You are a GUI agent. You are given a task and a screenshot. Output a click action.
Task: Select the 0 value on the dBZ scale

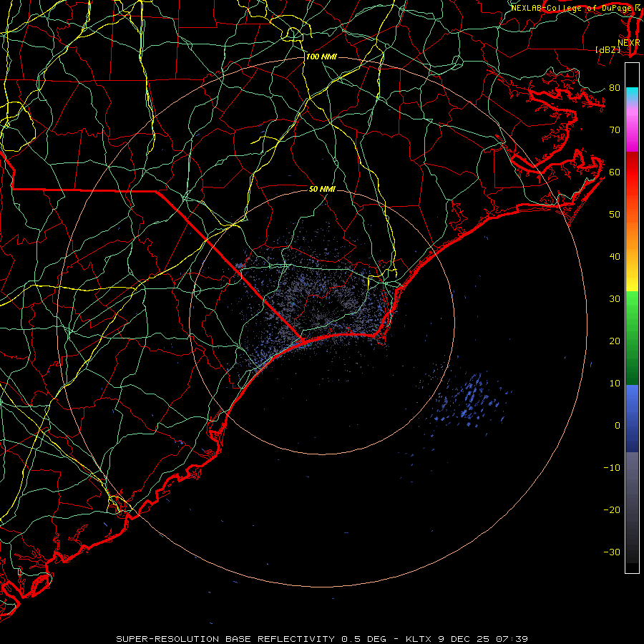(x=618, y=426)
